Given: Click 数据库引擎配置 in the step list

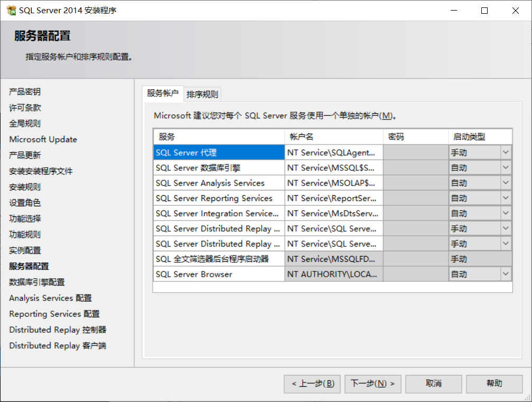Looking at the screenshot, I should point(36,282).
